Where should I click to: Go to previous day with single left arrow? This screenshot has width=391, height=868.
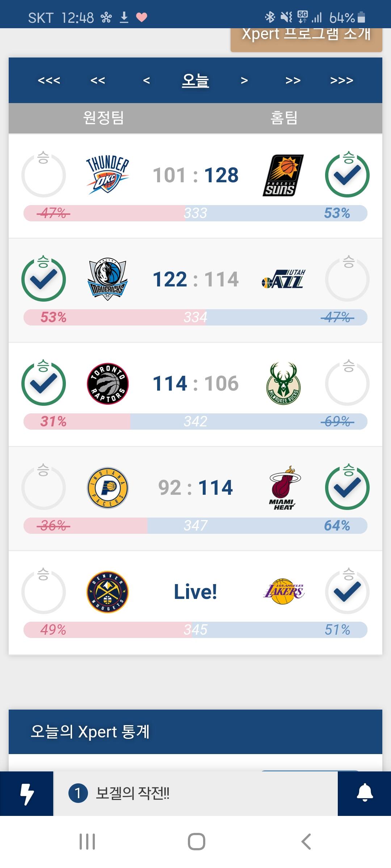[x=146, y=80]
